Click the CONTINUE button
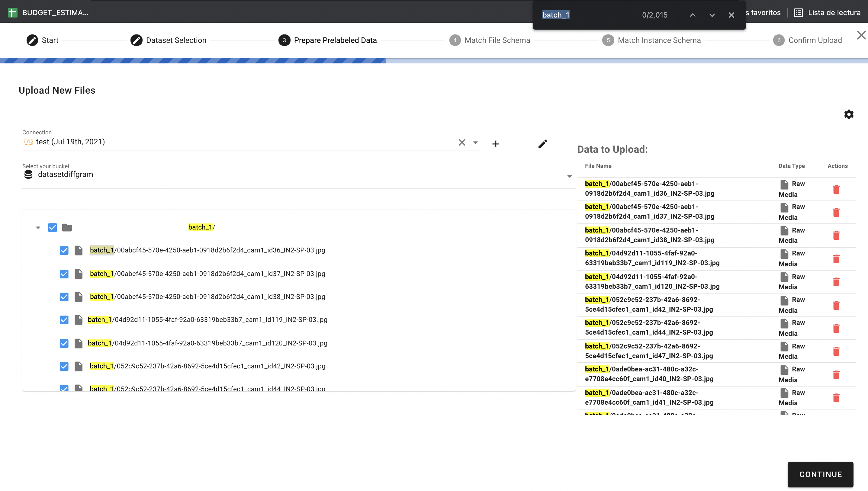 [820, 474]
